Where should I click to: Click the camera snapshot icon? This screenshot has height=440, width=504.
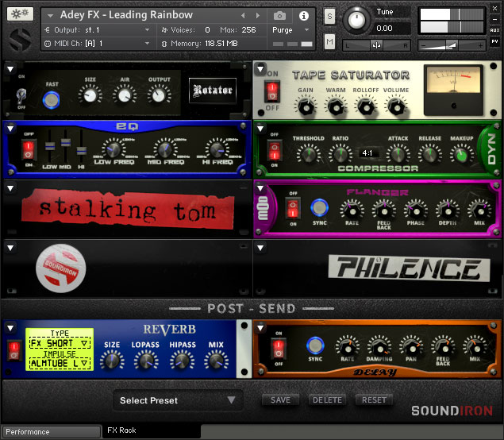[x=279, y=15]
